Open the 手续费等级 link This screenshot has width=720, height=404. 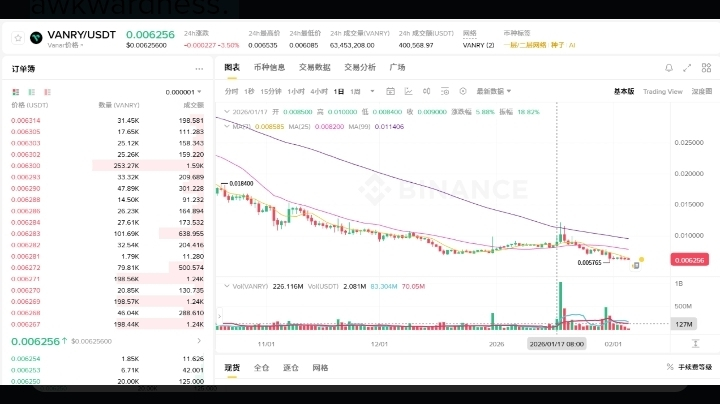695,367
